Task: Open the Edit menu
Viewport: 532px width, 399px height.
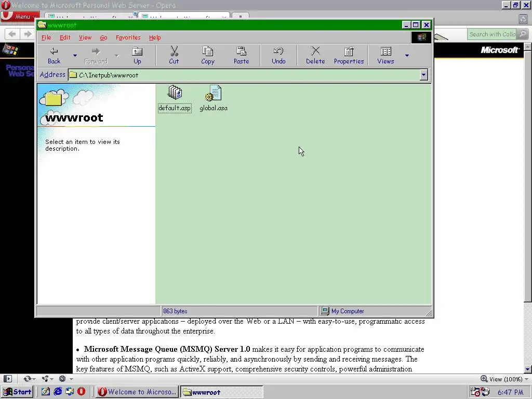Action: 65,37
